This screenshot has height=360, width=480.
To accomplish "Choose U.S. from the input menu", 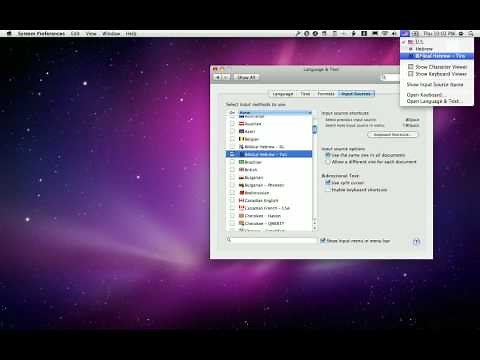I will tap(437, 42).
